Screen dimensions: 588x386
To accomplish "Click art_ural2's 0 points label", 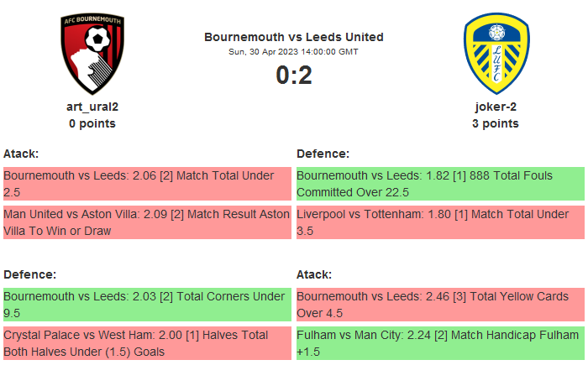I will (x=92, y=123).
